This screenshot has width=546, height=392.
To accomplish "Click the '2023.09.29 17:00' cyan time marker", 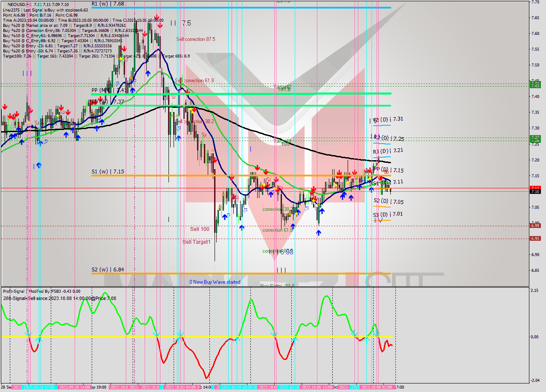I will pos(39,387).
